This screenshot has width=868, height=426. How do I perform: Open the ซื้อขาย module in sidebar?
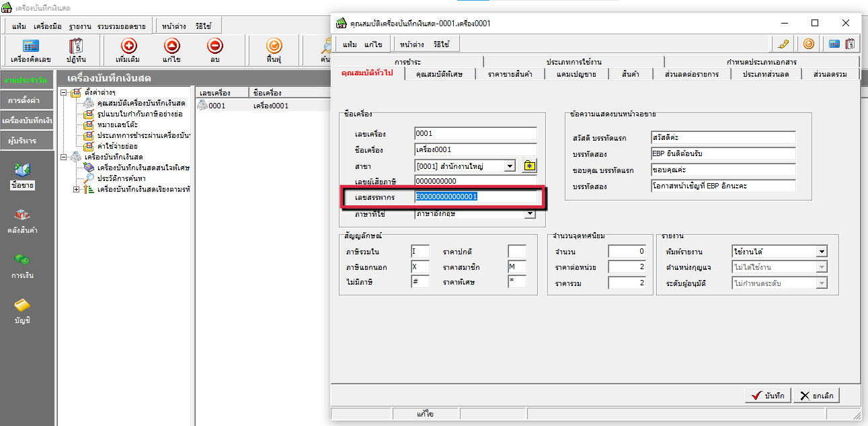pos(23,174)
